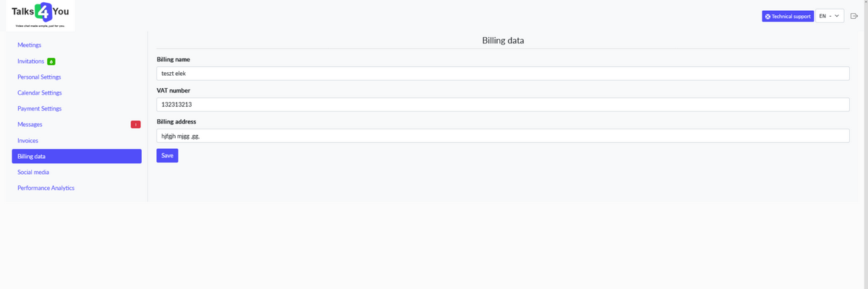Click the green Invitations count badge
Screen dimensions: 868x289
point(51,61)
